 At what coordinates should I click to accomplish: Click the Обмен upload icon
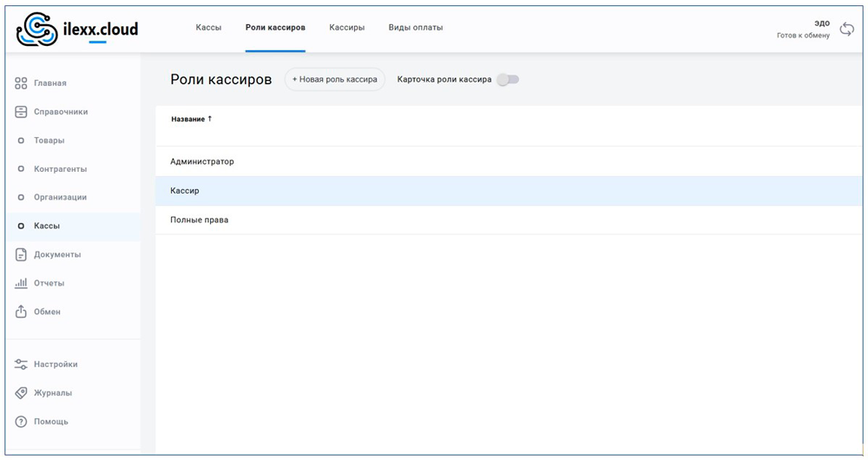click(22, 312)
